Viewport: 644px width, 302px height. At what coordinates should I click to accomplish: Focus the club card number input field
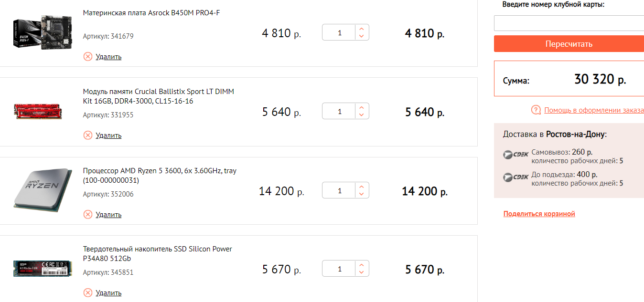(x=569, y=23)
